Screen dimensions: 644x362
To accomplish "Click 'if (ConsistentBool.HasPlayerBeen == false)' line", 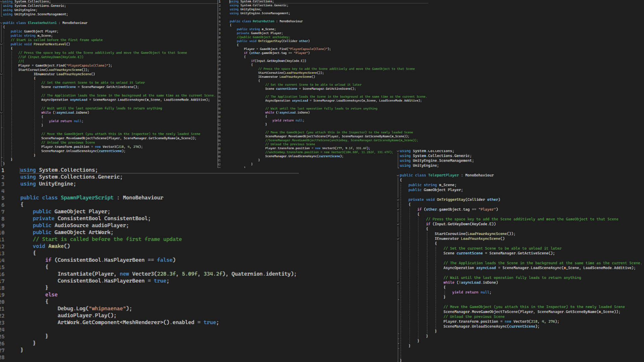I will pos(110,260).
